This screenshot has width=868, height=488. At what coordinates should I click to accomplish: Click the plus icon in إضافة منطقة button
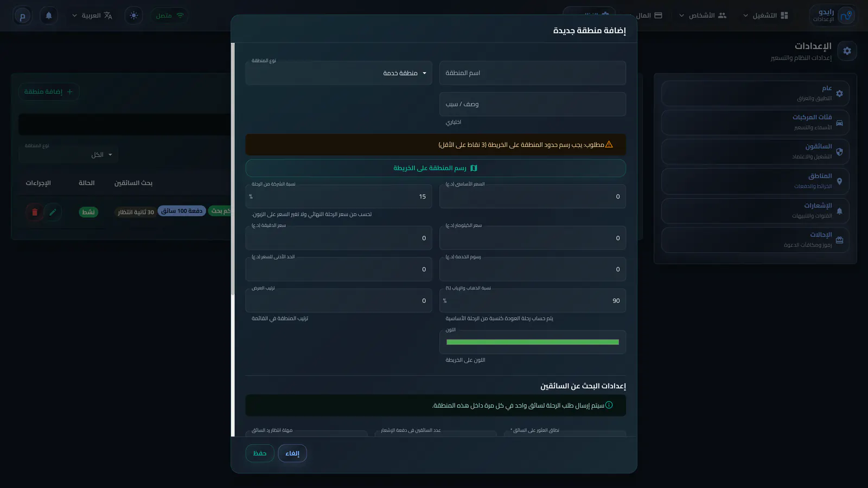click(69, 92)
